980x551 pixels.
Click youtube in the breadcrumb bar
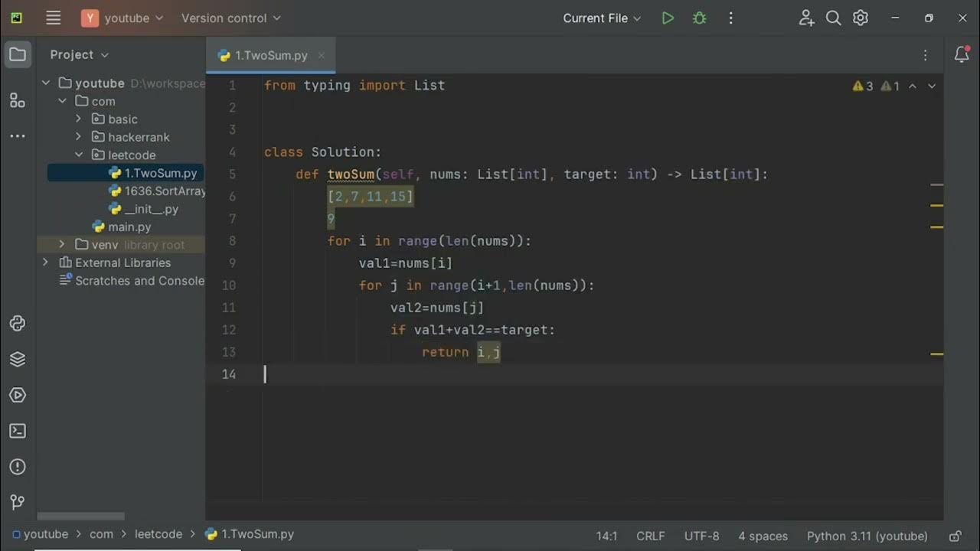click(x=39, y=535)
